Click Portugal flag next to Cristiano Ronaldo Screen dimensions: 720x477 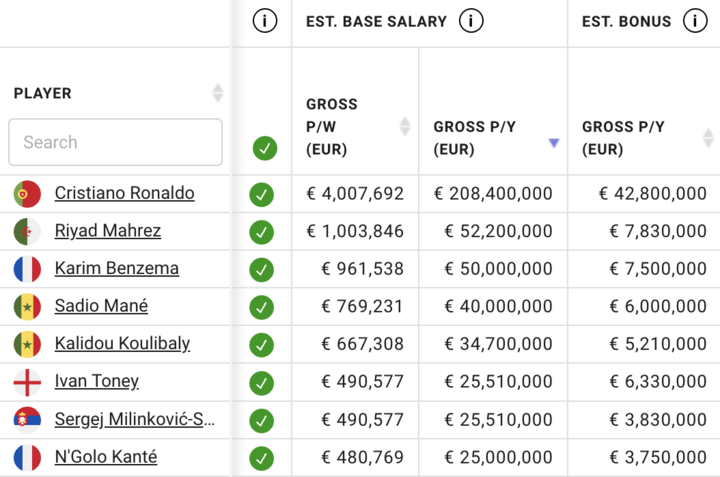27,193
